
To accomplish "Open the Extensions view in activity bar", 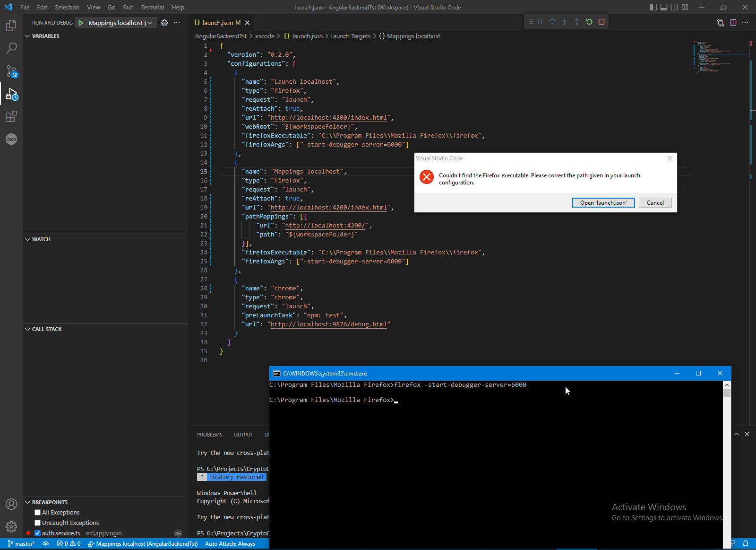I will click(x=11, y=116).
